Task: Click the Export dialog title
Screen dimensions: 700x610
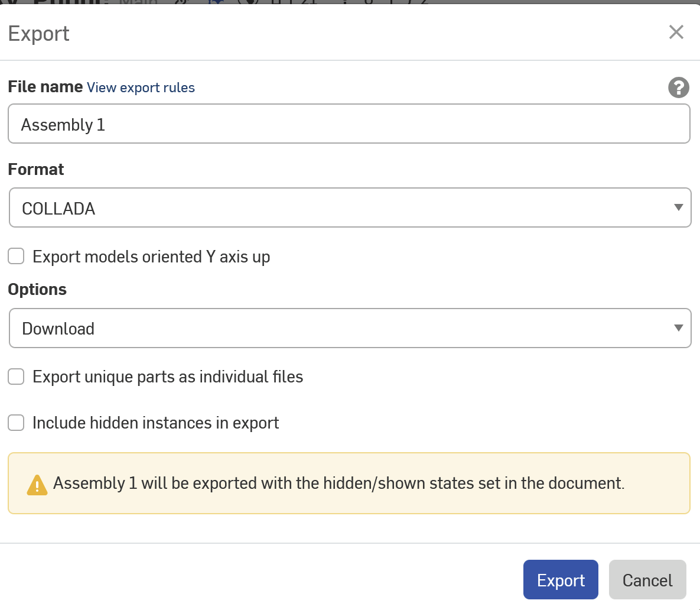Action: point(39,34)
